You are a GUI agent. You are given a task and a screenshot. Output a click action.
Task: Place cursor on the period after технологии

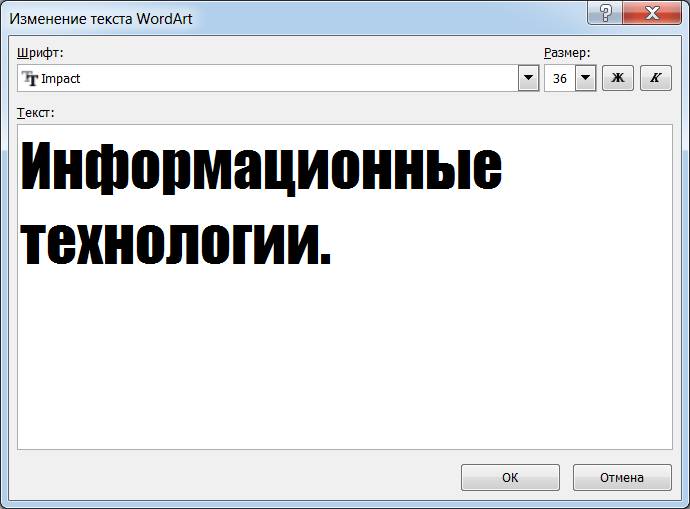coord(325,260)
